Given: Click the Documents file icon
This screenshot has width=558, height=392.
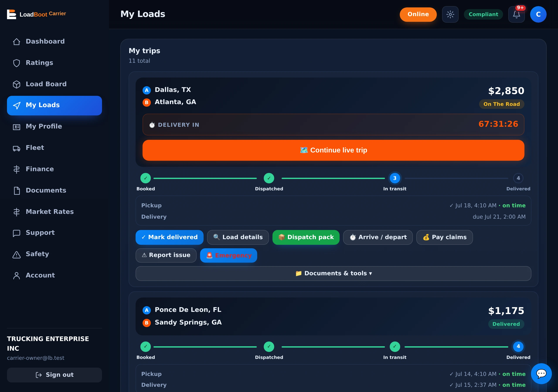Looking at the screenshot, I should (x=17, y=191).
